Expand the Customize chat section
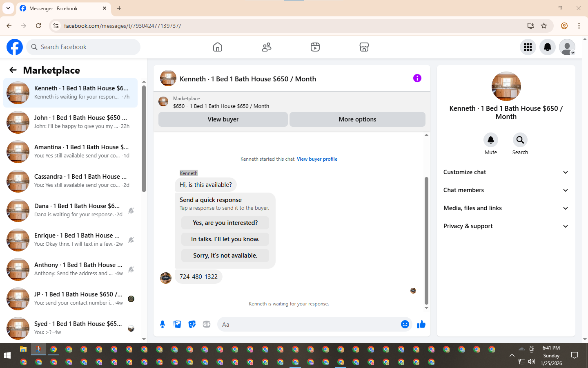Viewport: 588px width, 368px height. tap(506, 172)
